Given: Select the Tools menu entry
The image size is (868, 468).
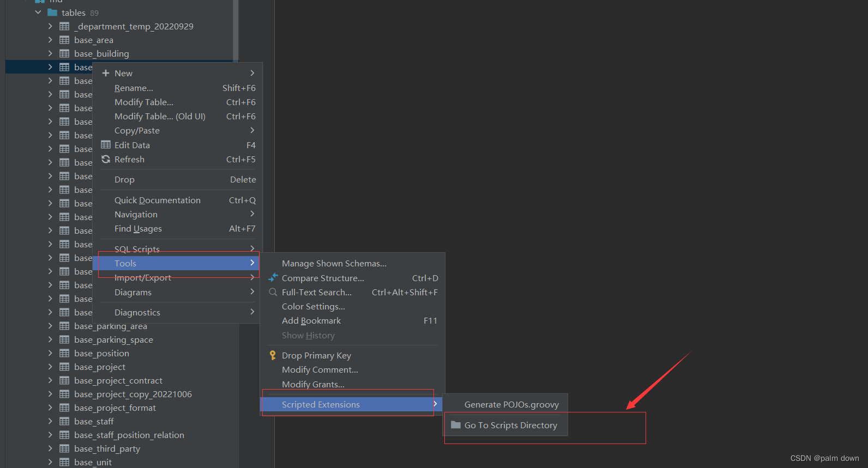Looking at the screenshot, I should 177,263.
